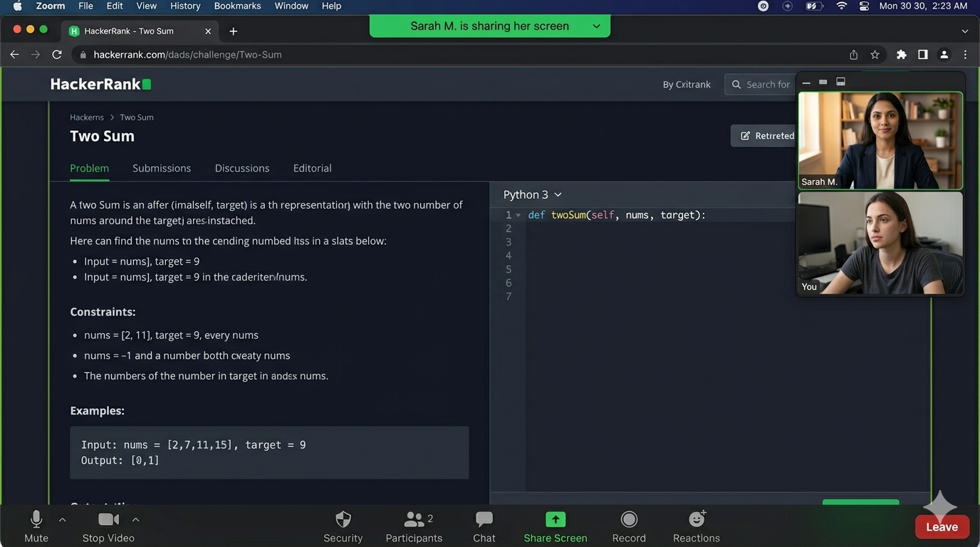This screenshot has height=547, width=980.
Task: Open the browser profile avatar icon
Action: tap(944, 55)
